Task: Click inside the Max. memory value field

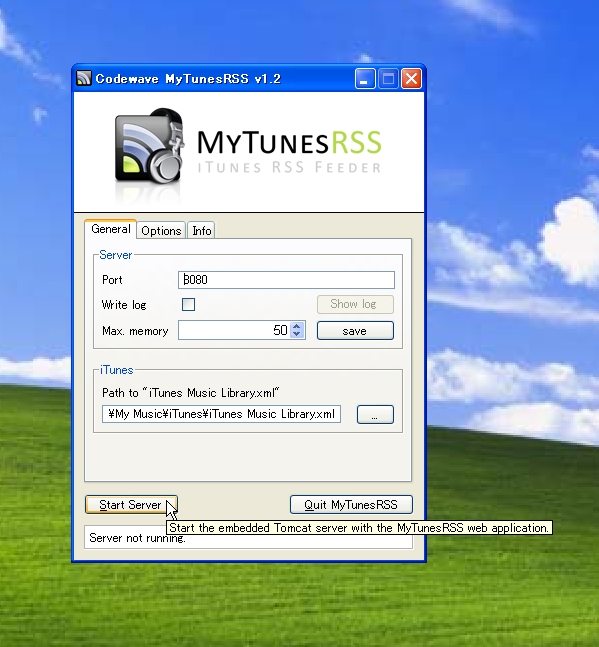Action: point(234,330)
